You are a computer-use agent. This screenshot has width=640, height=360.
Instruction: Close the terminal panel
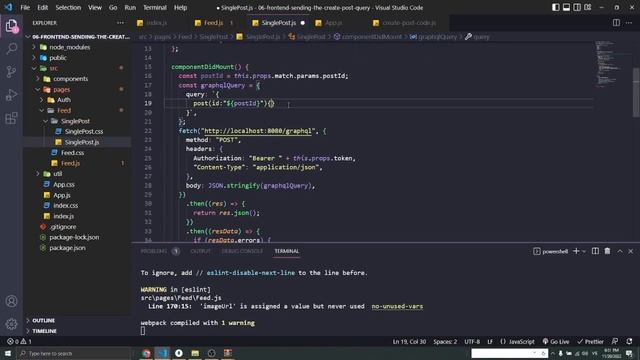(x=631, y=251)
